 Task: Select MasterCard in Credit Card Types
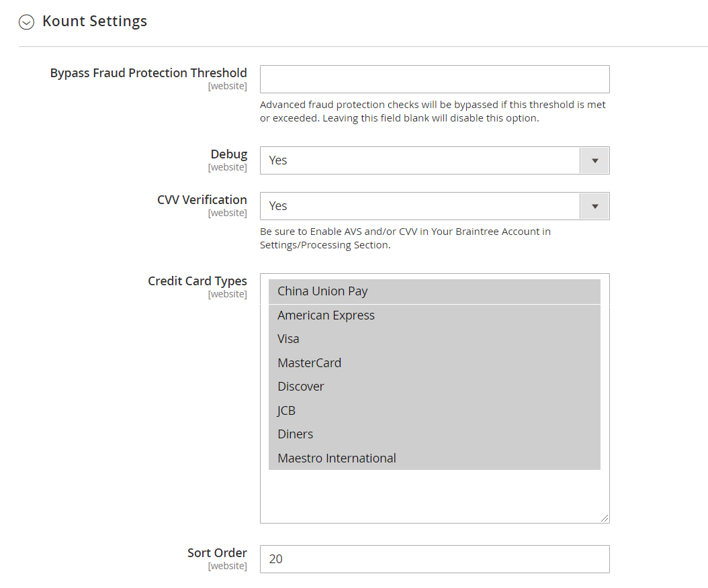(435, 363)
